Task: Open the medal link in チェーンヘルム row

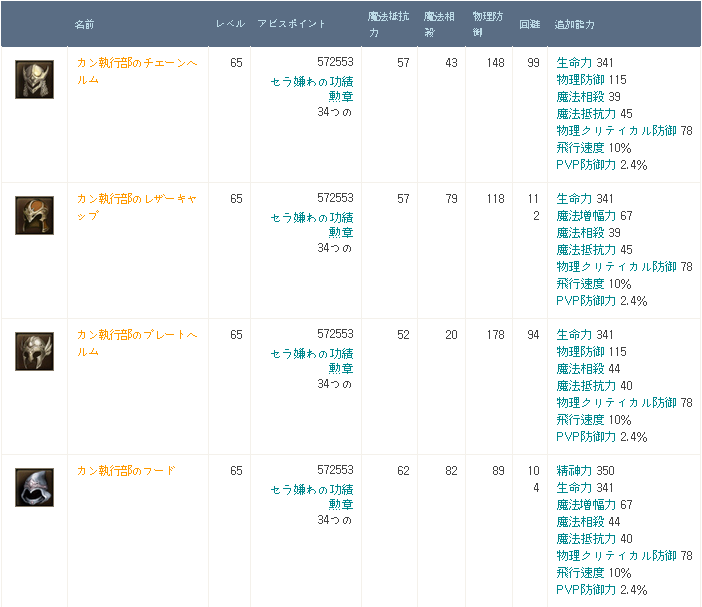Action: tap(312, 89)
